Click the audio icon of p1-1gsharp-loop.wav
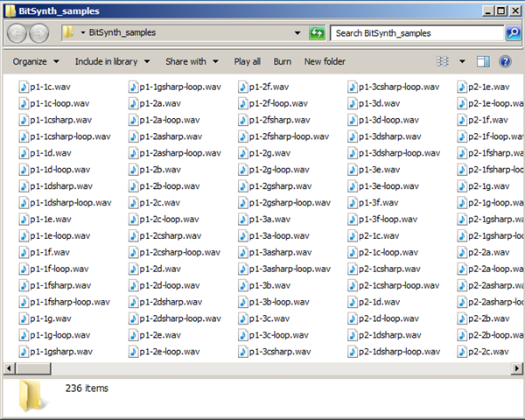Image resolution: width=525 pixels, height=420 pixels. point(133,87)
